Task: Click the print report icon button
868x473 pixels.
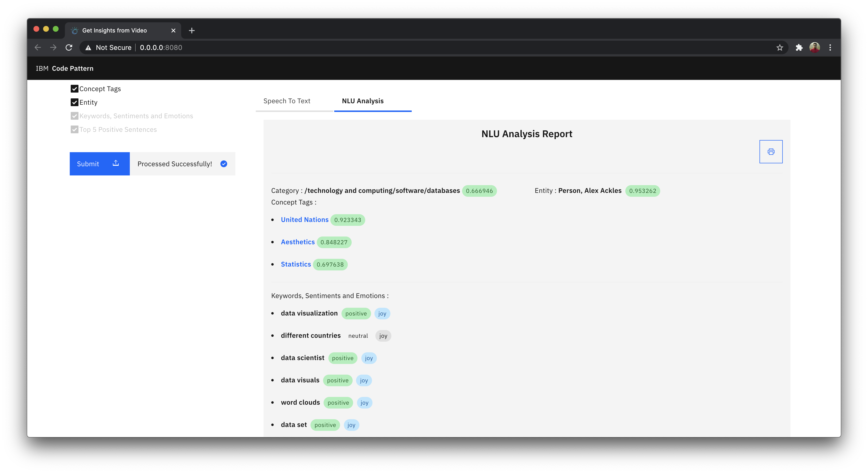Action: click(x=771, y=152)
